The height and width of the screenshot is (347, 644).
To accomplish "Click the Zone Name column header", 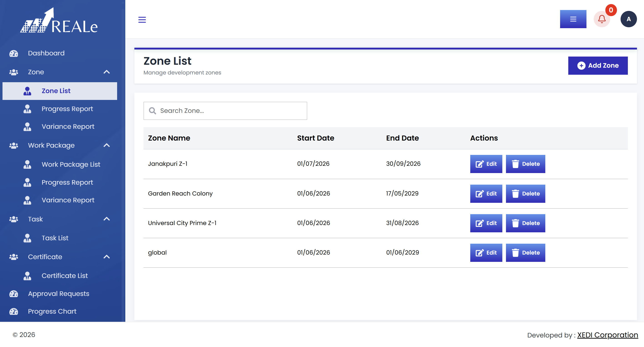I will click(169, 138).
